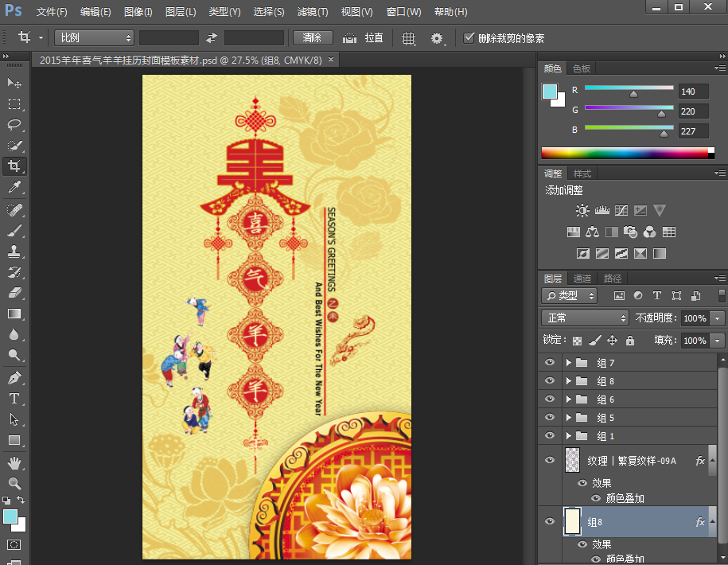Add a Brightness/Contrast adjustment

tap(582, 211)
